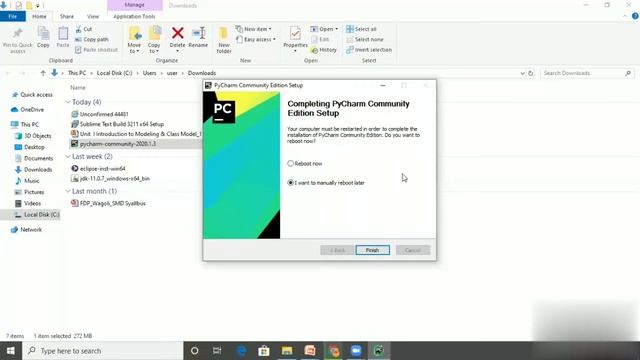Select the eclipse-inst-win64 file
The height and width of the screenshot is (360, 640).
tap(98, 169)
